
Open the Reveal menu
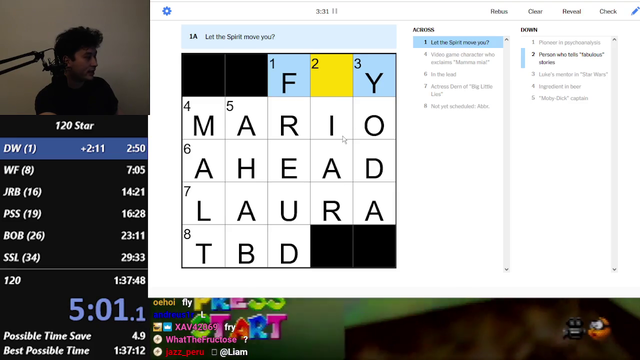point(571,11)
